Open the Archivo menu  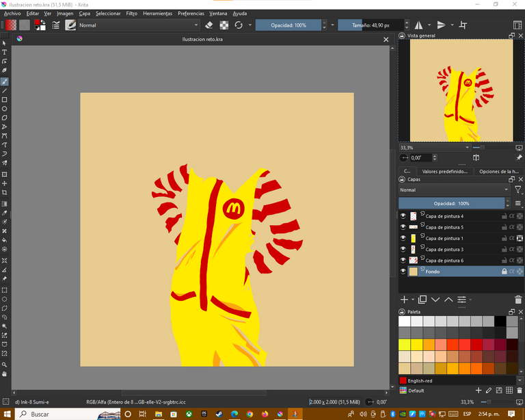[x=12, y=14]
